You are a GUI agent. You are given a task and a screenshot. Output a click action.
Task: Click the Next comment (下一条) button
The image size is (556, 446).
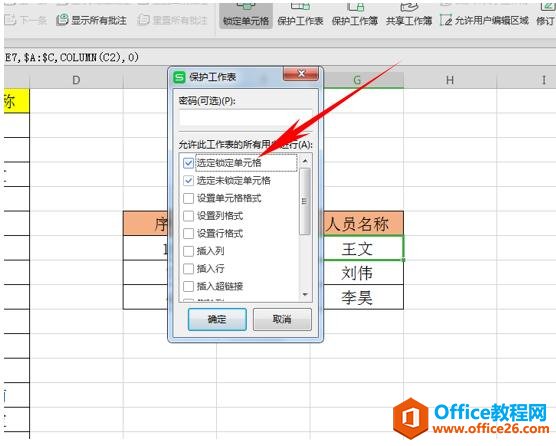tap(26, 20)
